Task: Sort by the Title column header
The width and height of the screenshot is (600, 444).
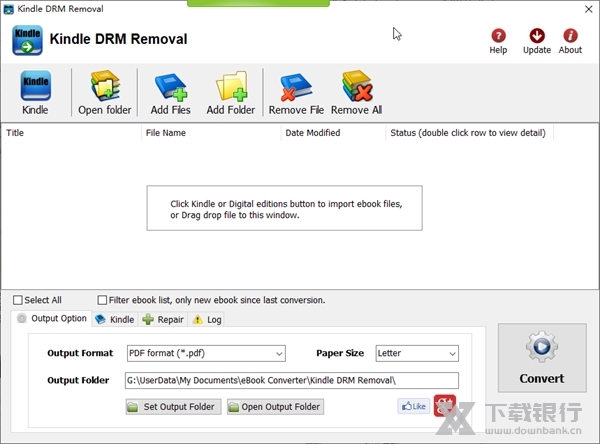Action: [72, 133]
